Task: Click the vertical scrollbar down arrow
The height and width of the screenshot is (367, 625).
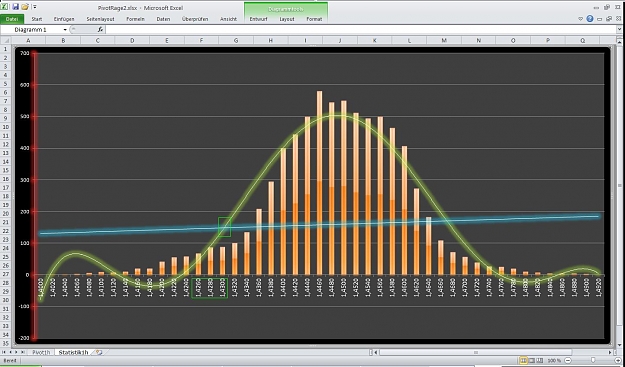Action: pos(620,345)
